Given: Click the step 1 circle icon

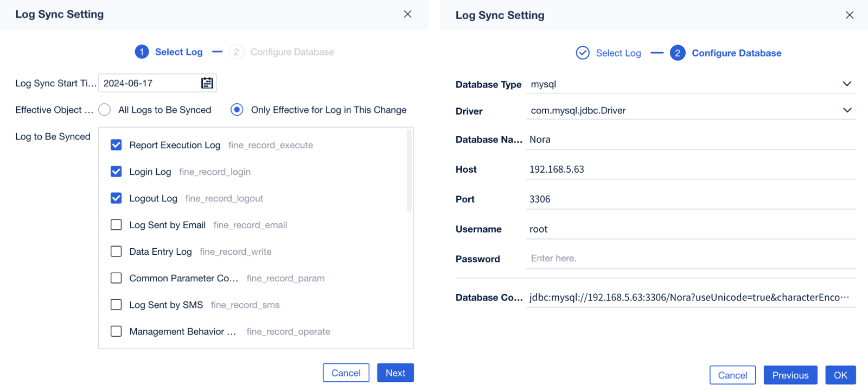Looking at the screenshot, I should [142, 52].
